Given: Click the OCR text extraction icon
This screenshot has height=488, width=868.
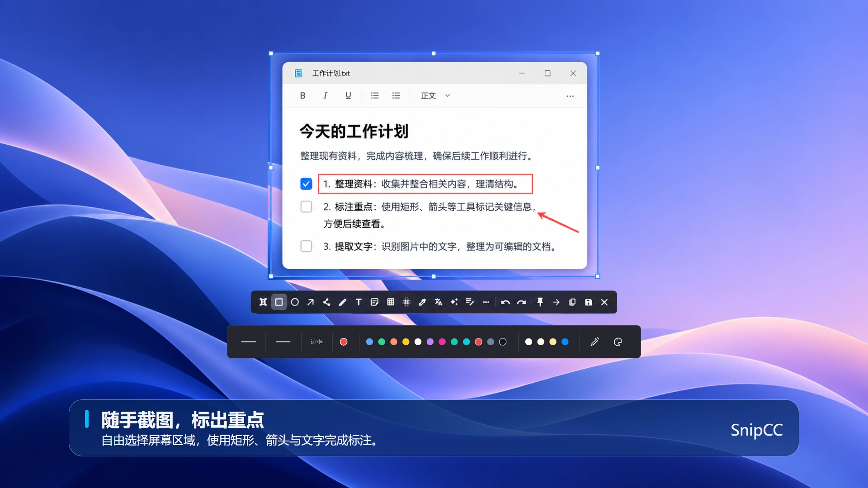Looking at the screenshot, I should [x=470, y=302].
